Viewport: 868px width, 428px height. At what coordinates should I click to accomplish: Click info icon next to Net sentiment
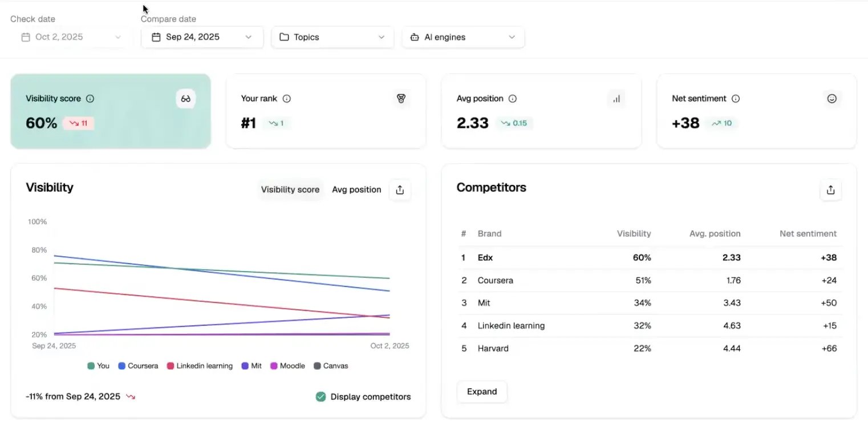[x=736, y=99]
